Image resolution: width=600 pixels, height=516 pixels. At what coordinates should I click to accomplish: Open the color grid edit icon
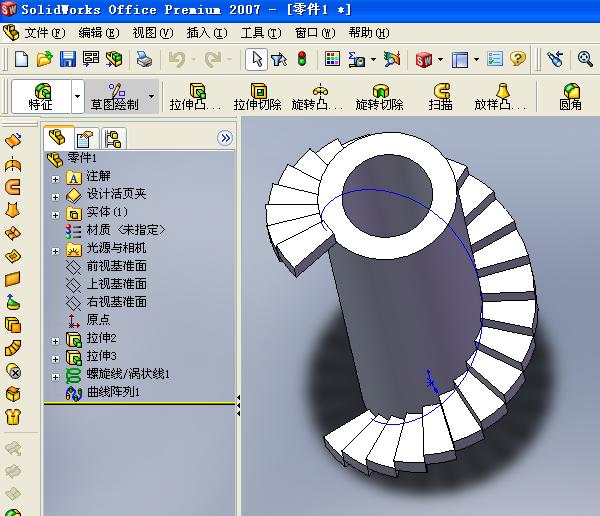332,59
